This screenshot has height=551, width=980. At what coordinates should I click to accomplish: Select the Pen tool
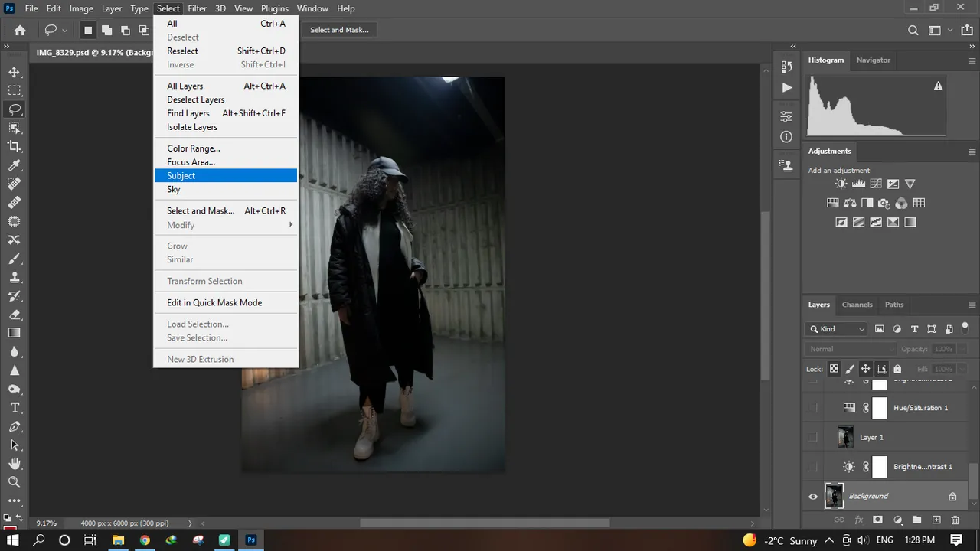[14, 426]
